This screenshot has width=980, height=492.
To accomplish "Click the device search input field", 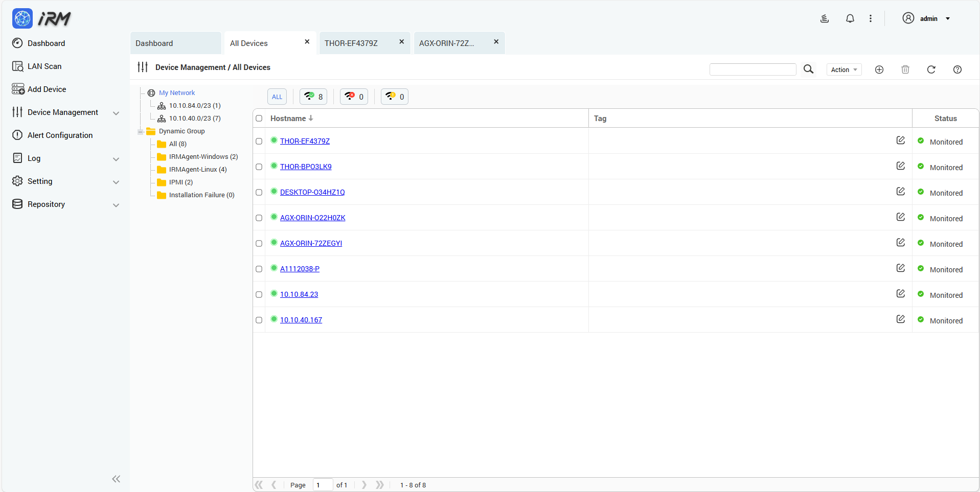I will pos(753,69).
